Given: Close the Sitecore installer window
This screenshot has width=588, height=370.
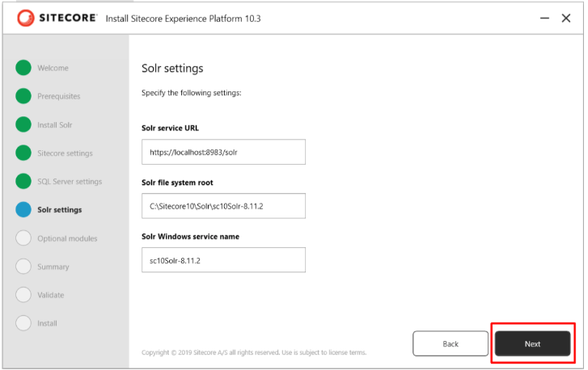Looking at the screenshot, I should point(566,18).
